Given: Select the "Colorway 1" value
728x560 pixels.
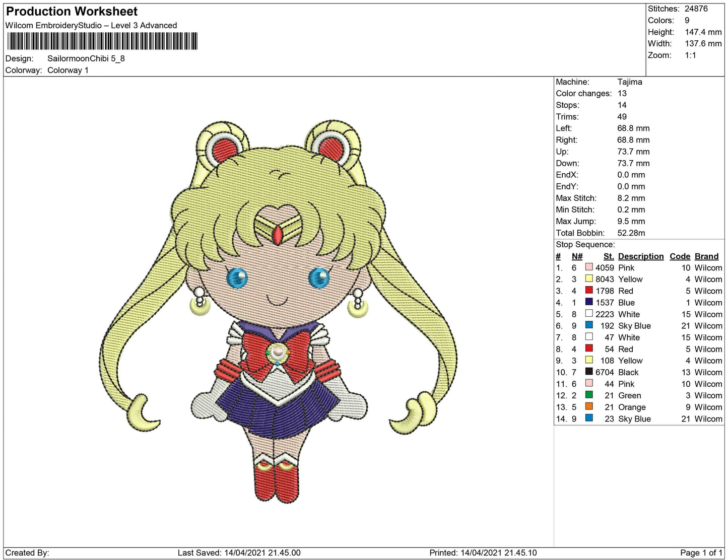Looking at the screenshot, I should click(x=68, y=70).
